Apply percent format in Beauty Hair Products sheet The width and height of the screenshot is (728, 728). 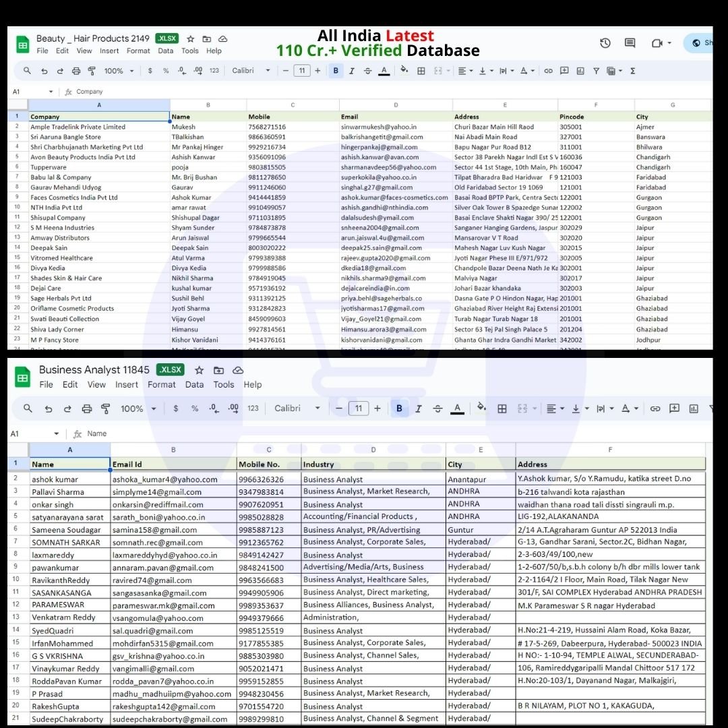pyautogui.click(x=166, y=71)
